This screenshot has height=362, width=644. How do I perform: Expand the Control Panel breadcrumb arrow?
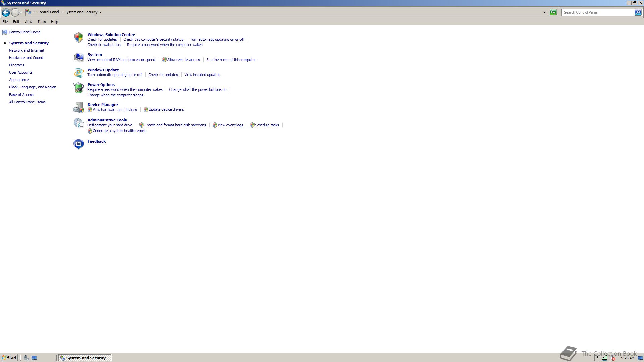click(x=62, y=12)
